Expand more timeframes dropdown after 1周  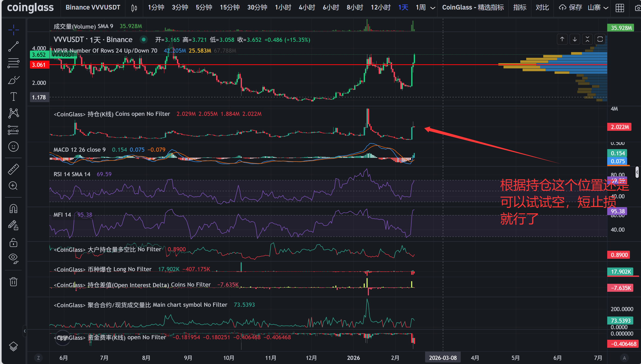pyautogui.click(x=433, y=8)
